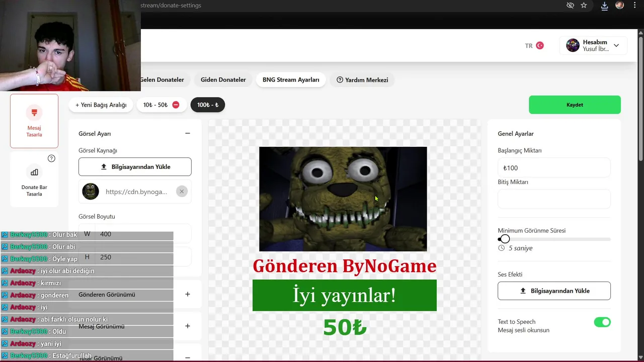Click the empty Bitiş Miktarı field

click(554, 199)
